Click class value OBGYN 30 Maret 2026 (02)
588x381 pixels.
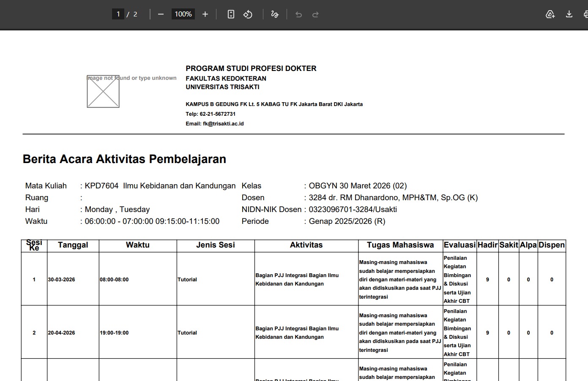[358, 186]
